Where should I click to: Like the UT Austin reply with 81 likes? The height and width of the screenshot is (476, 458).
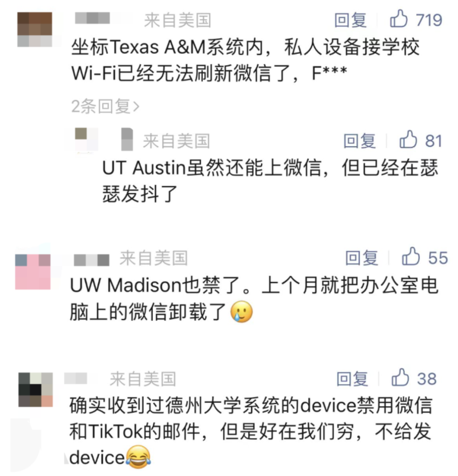421,140
